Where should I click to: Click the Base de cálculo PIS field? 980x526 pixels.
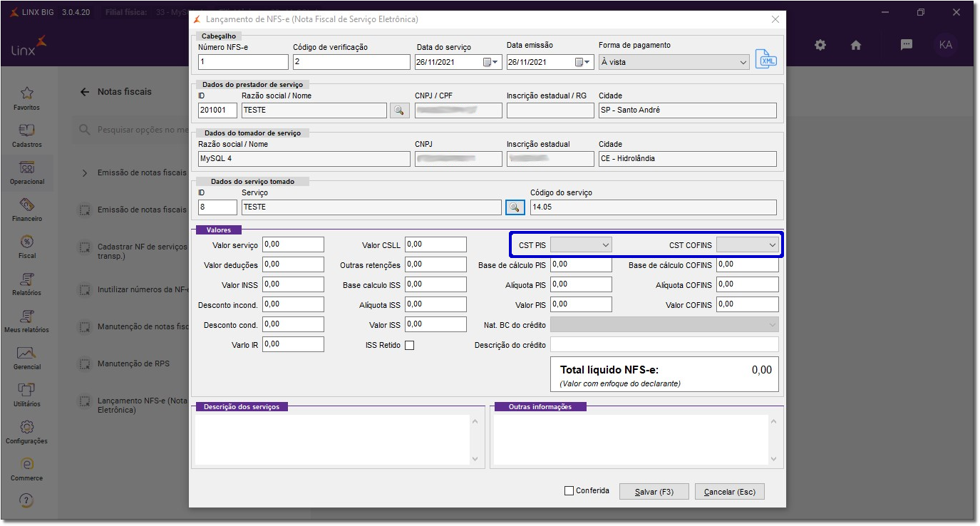pyautogui.click(x=582, y=264)
